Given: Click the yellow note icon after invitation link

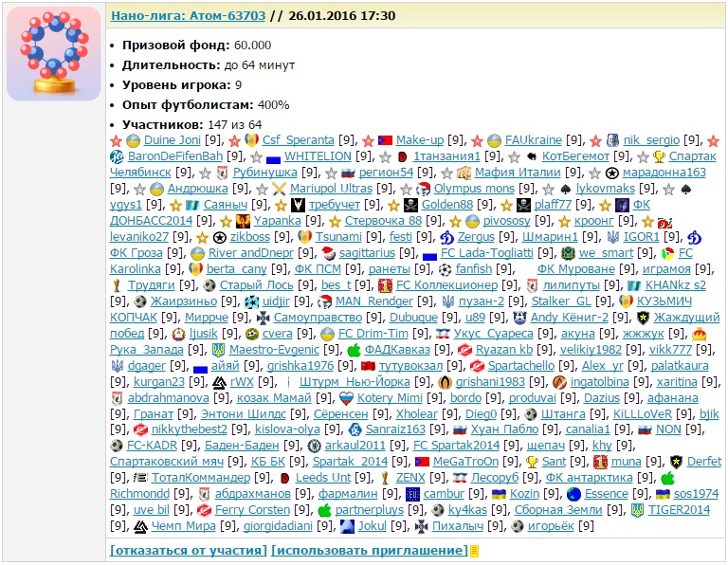Looking at the screenshot, I should point(474,551).
